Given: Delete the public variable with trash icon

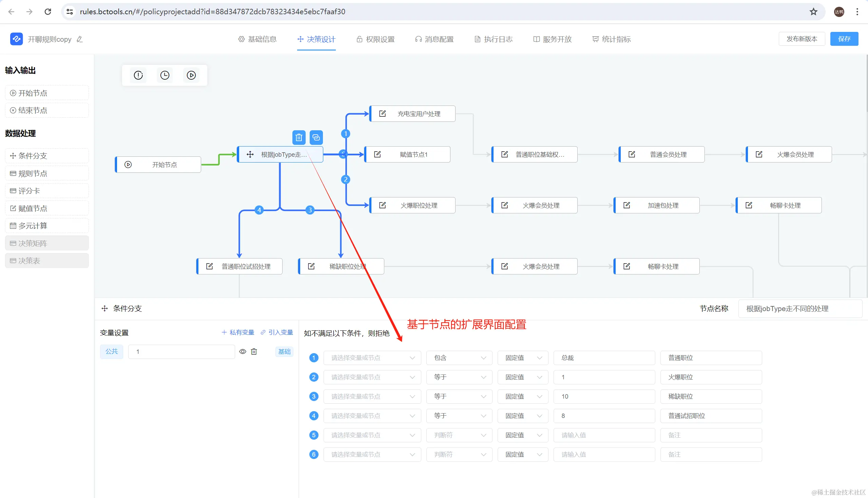Looking at the screenshot, I should click(x=254, y=351).
